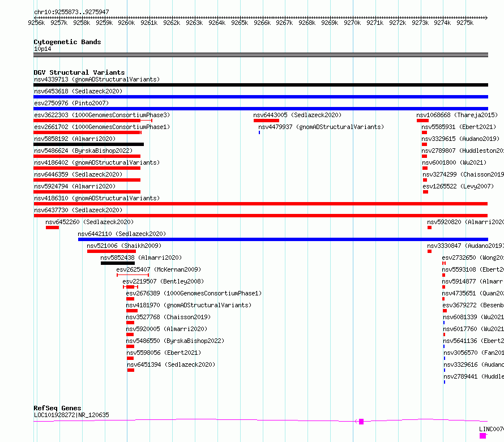The height and width of the screenshot is (442, 504).
Task: Open the nsv5924794 Almarri2020 label
Action: [75, 186]
